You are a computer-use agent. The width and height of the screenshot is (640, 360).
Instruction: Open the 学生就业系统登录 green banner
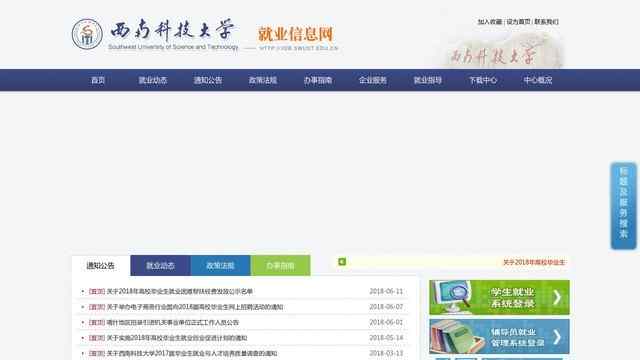[x=499, y=297]
